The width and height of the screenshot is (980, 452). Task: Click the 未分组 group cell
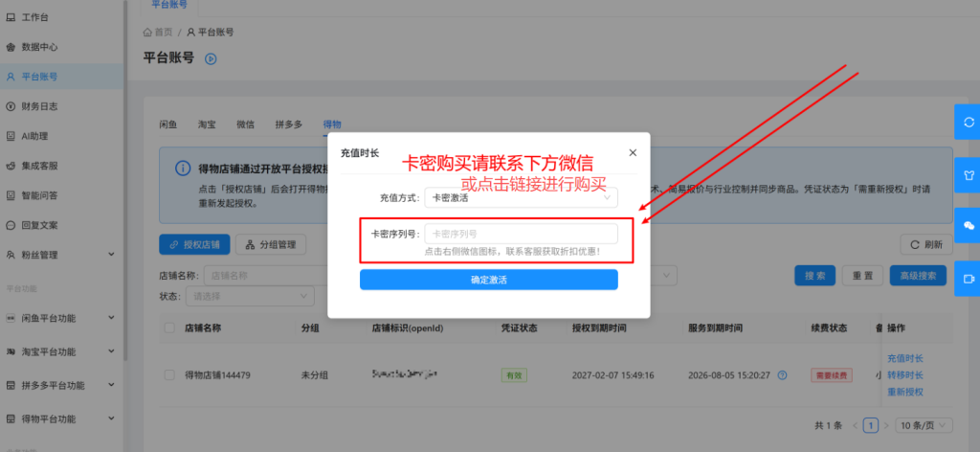[x=314, y=375]
